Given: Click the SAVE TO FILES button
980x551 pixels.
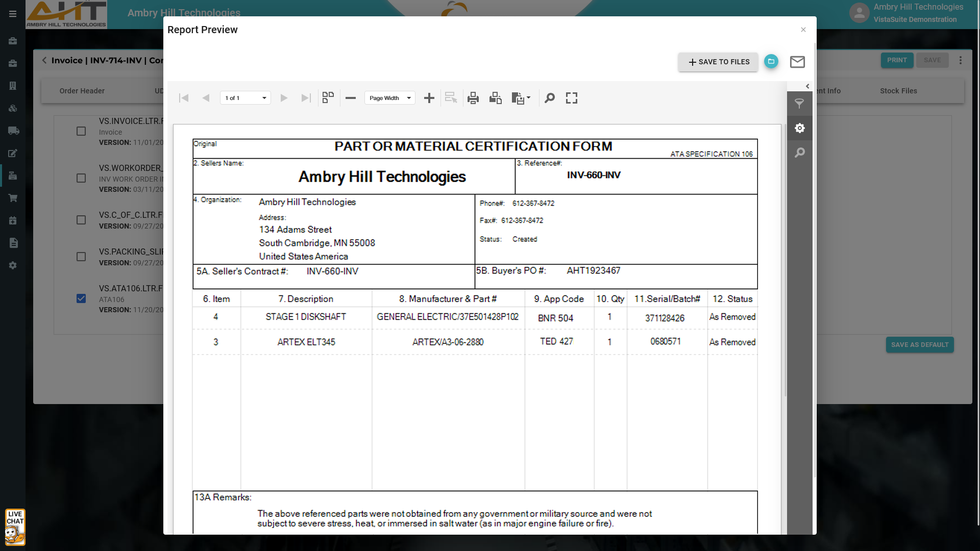Looking at the screenshot, I should tap(718, 62).
